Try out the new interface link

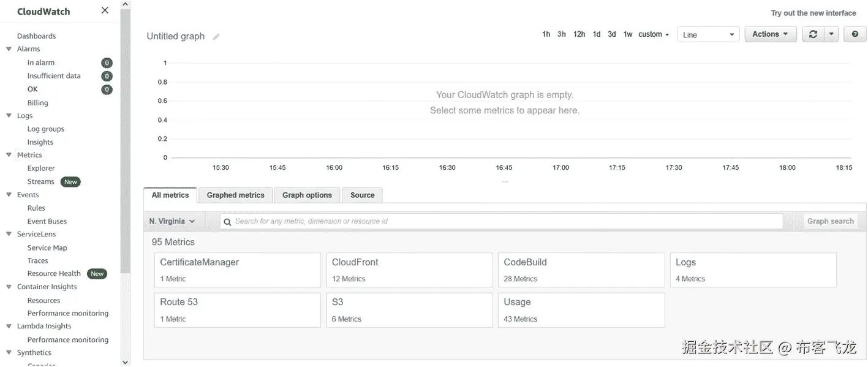813,13
